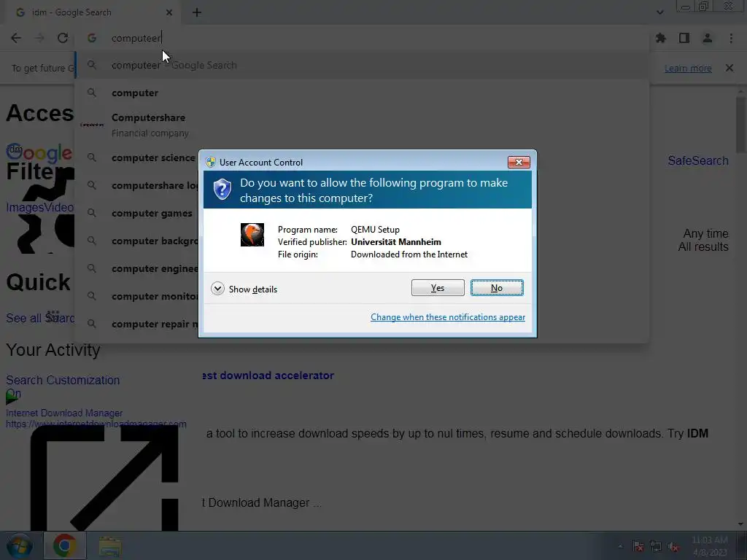Click the UAC question shield icon
747x560 pixels.
tap(222, 189)
